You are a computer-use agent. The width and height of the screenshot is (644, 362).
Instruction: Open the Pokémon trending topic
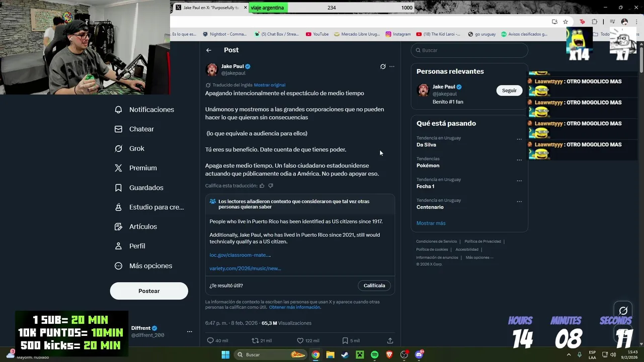coord(428,165)
